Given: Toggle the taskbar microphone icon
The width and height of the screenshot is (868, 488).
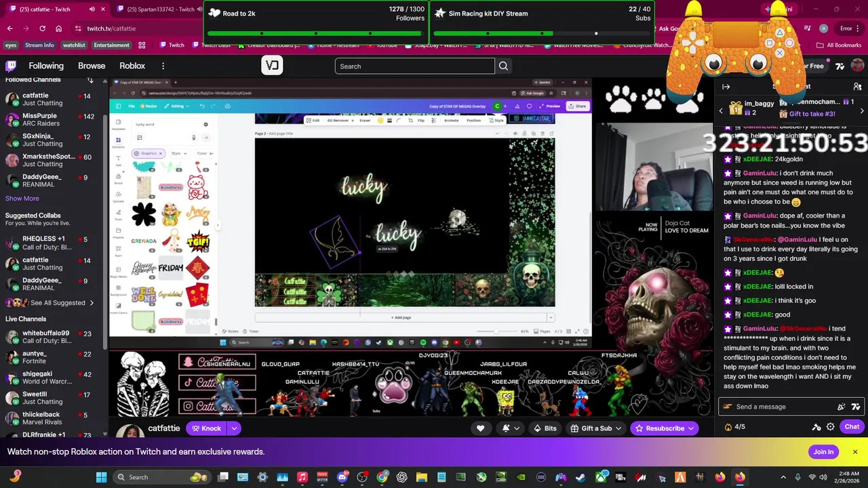Looking at the screenshot, I should [x=797, y=477].
